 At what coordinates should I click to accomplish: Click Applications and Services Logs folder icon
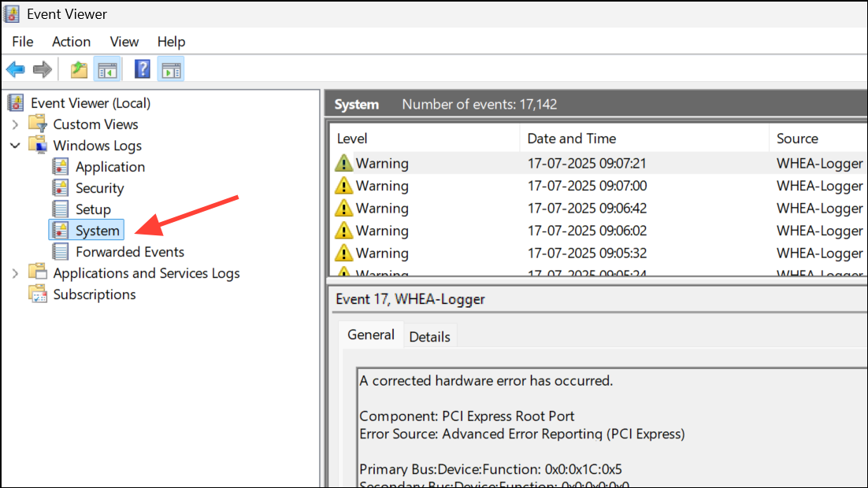(38, 272)
